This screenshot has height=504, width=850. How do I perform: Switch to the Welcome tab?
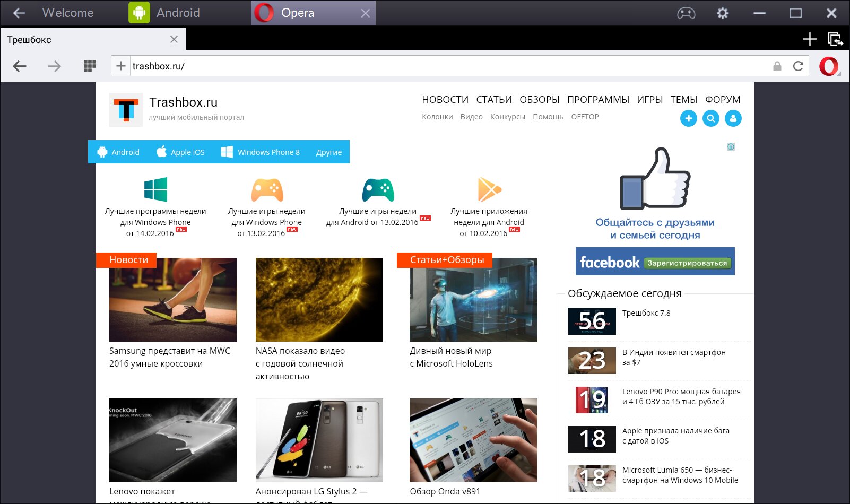pos(68,13)
